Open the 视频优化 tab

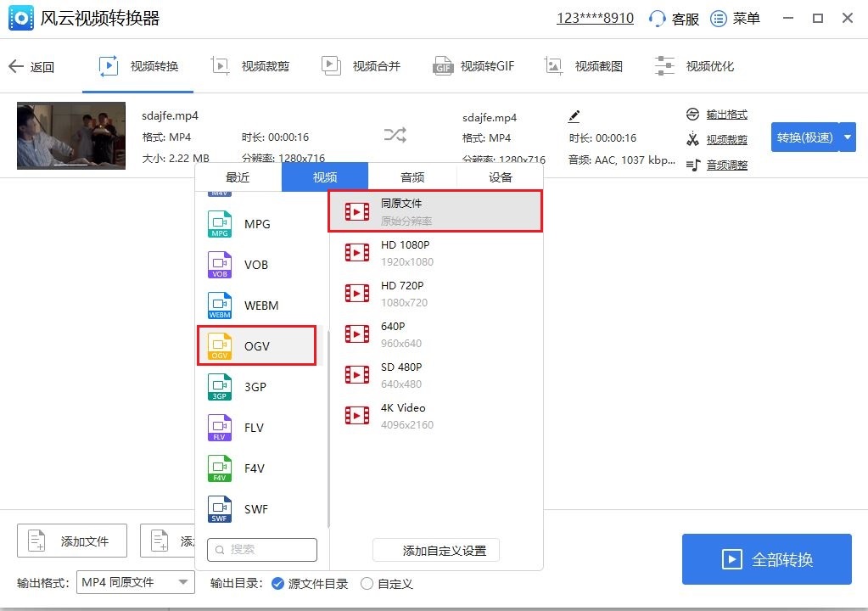pos(694,66)
